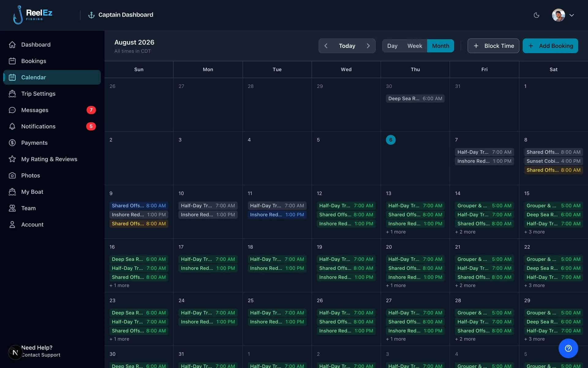Click the My Boat ship icon
588x368 pixels.
12,192
